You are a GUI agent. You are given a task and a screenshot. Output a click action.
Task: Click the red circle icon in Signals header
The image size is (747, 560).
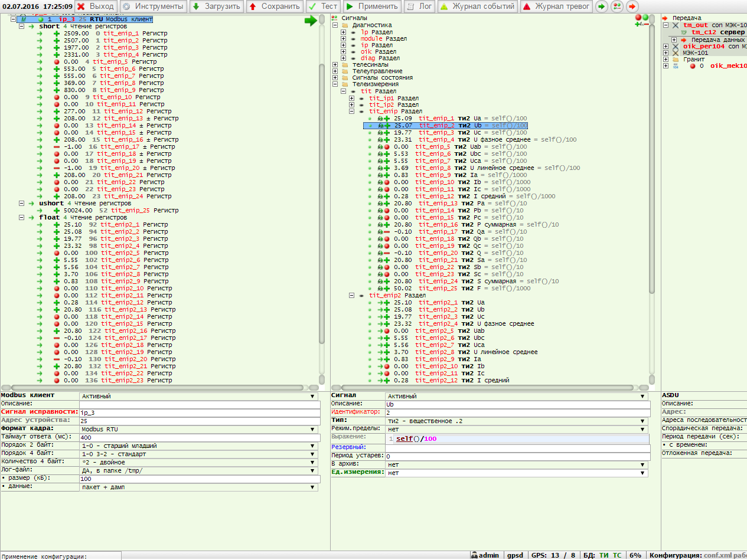tap(638, 18)
